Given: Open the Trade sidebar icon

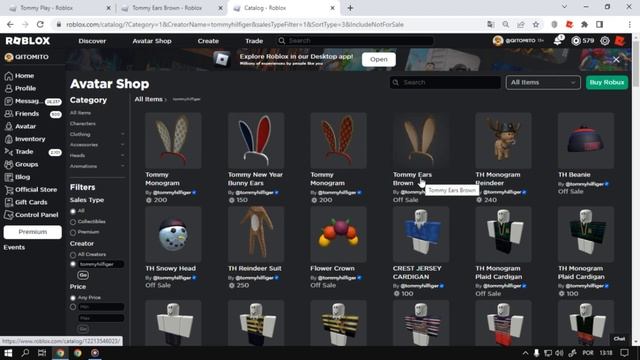Looking at the screenshot, I should (9, 152).
